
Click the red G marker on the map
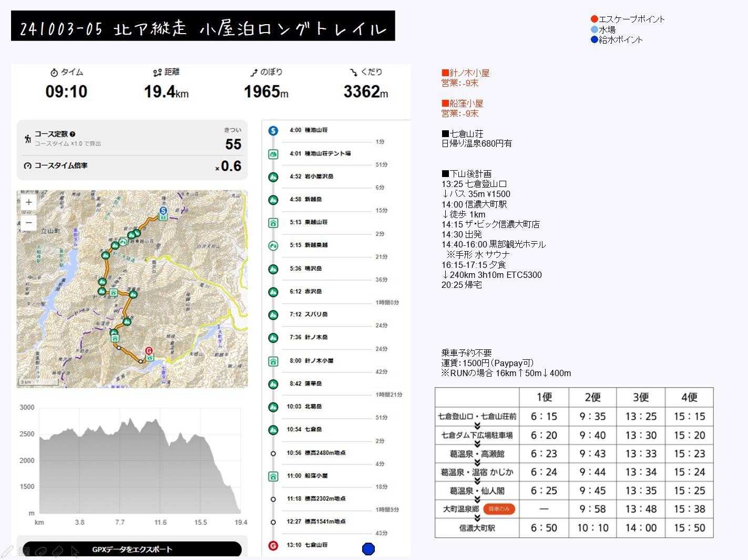point(149,350)
